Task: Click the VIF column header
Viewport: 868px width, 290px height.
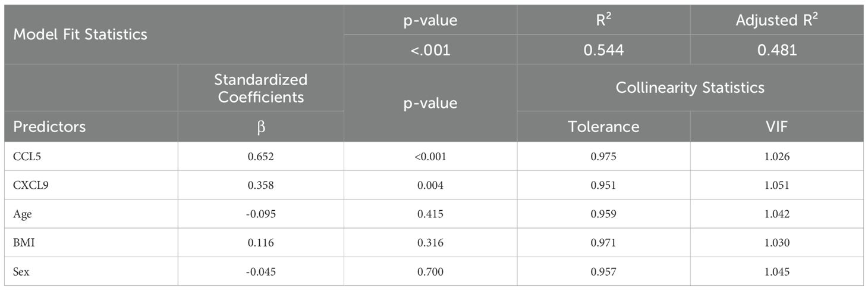Action: 776,126
